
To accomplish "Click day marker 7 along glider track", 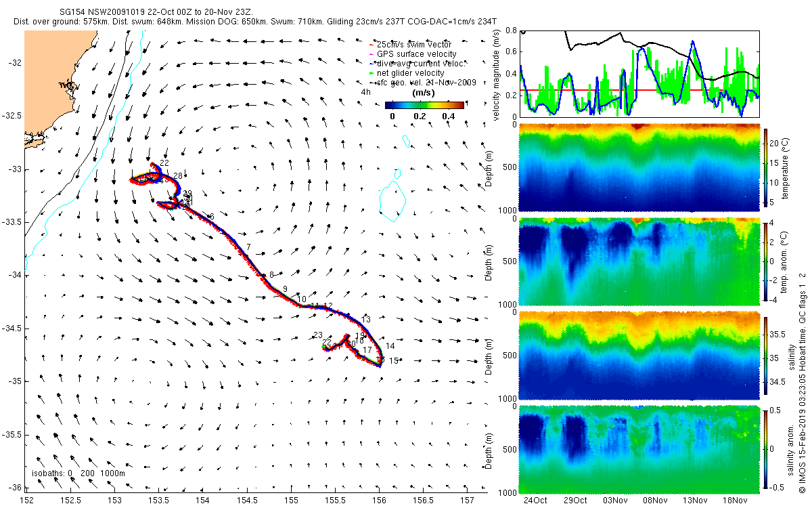I will point(249,247).
